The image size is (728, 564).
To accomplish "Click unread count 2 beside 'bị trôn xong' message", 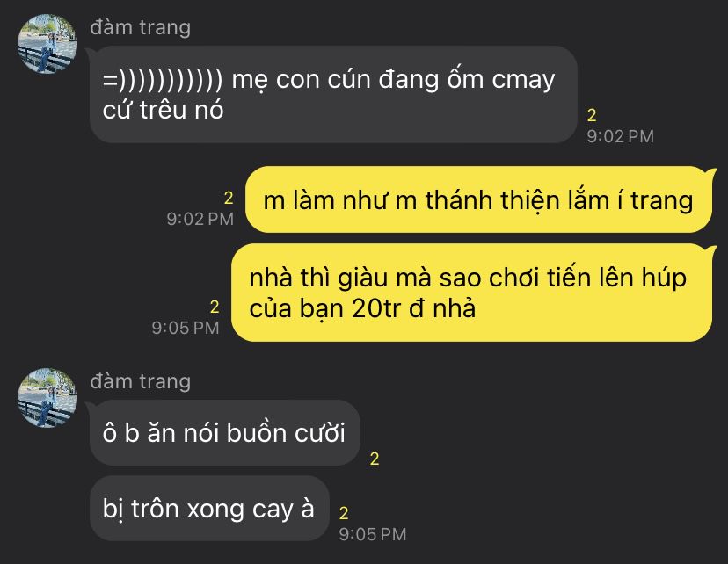I will coord(344,513).
